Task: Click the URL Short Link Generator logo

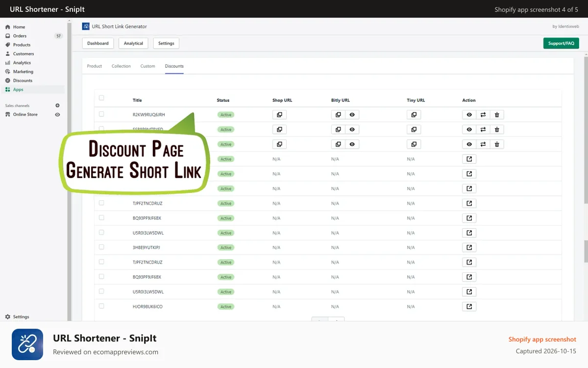Action: [x=86, y=26]
